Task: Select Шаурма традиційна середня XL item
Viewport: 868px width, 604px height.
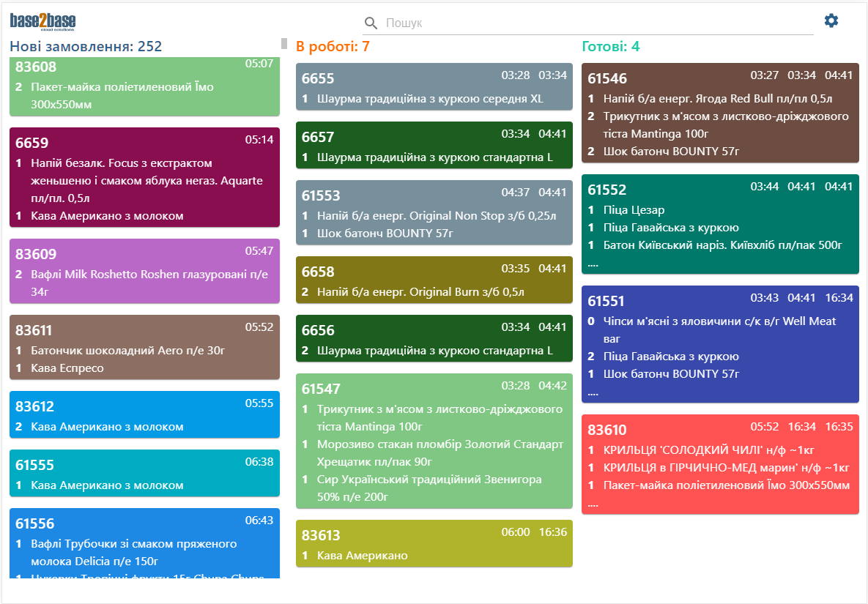Action: click(430, 98)
